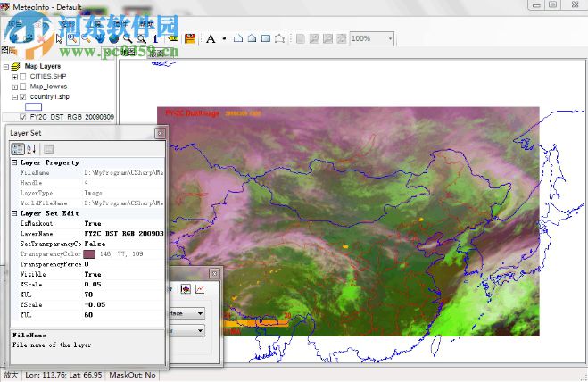Select the polygon drawing tool

(252, 38)
